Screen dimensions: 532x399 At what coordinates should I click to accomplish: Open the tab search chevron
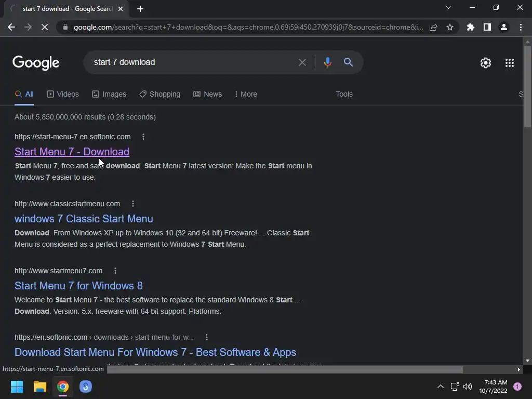tap(448, 7)
